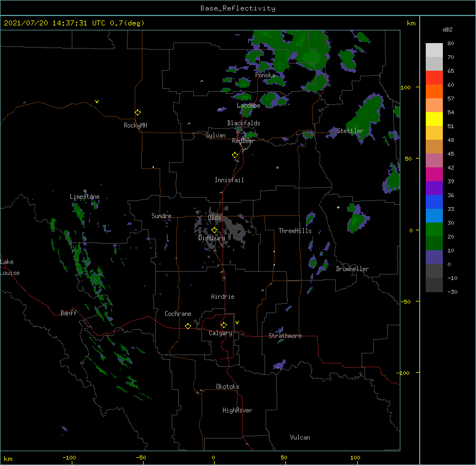
Task: Click the Ponoka town label
Action: pos(265,75)
